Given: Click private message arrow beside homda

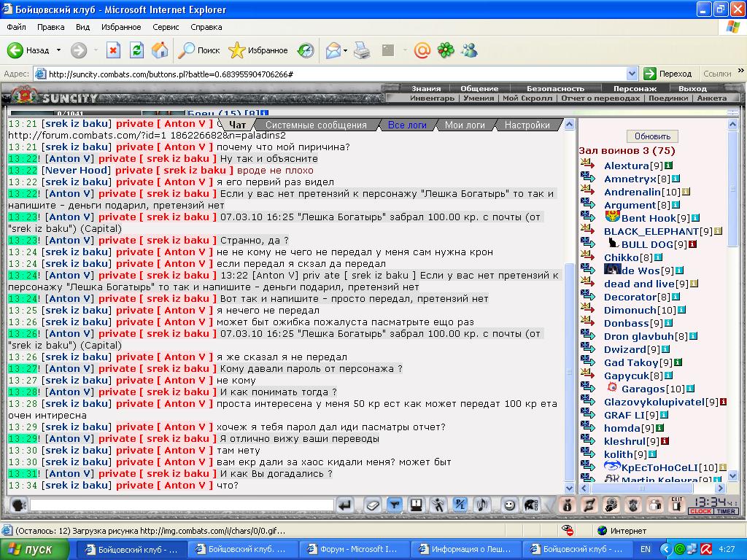Looking at the screenshot, I should coord(588,427).
